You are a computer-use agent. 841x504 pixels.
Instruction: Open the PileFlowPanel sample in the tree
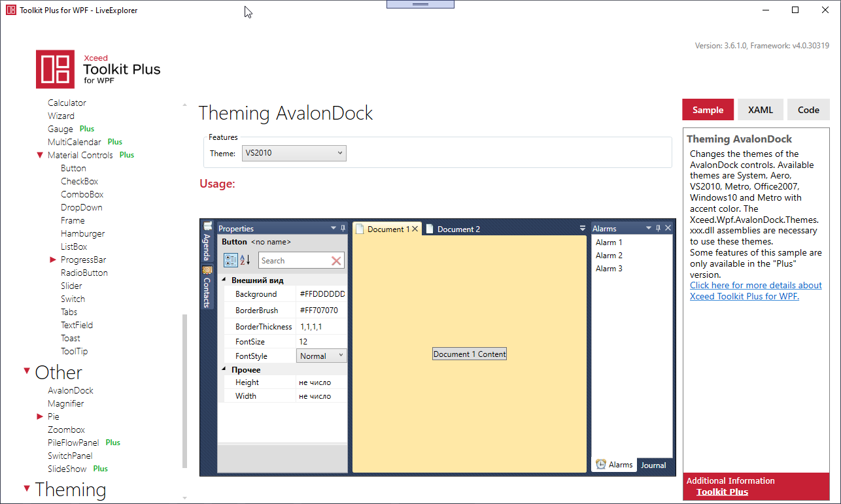73,443
